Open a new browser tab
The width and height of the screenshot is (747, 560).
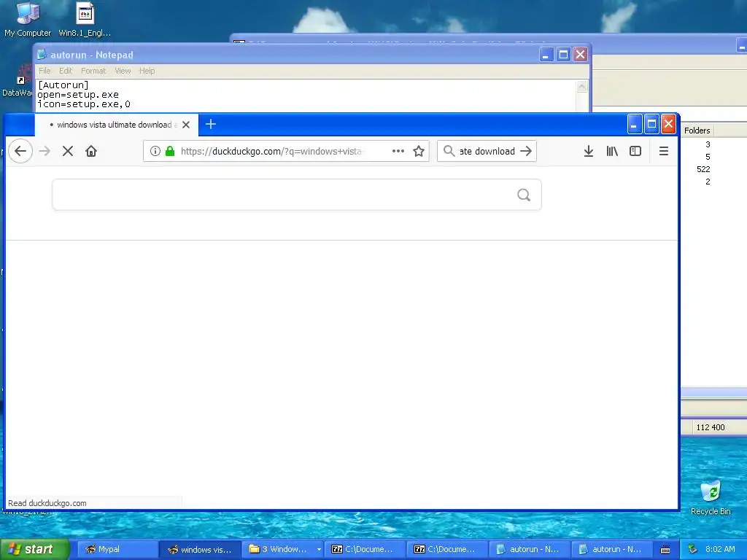tap(211, 124)
